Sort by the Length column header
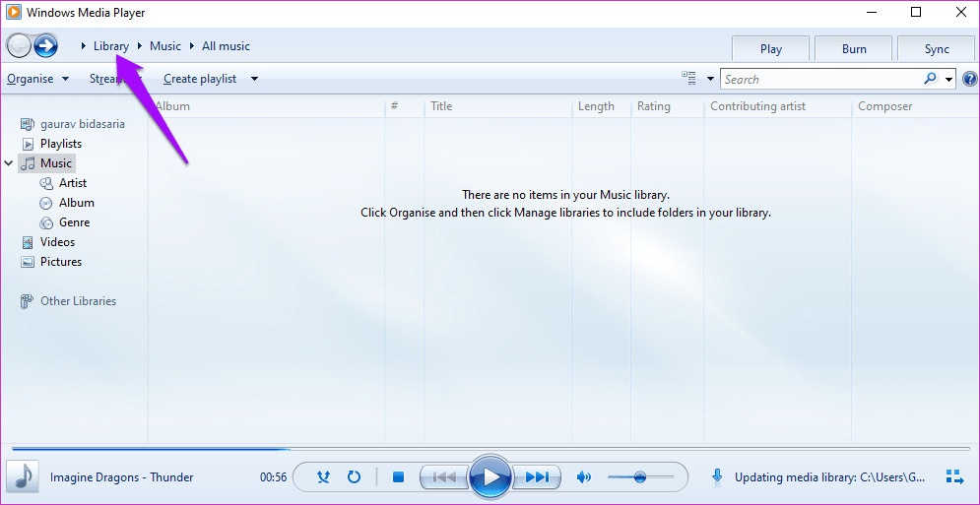 point(601,106)
